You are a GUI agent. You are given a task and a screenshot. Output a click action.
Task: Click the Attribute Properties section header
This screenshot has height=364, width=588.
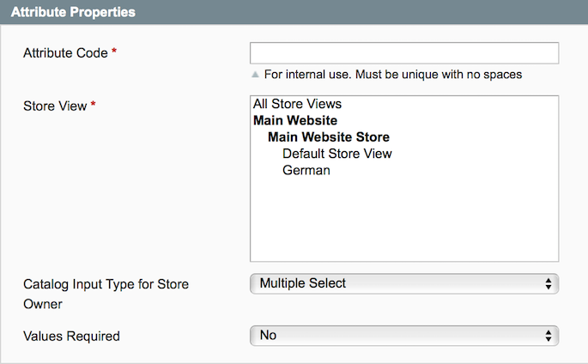(x=74, y=12)
